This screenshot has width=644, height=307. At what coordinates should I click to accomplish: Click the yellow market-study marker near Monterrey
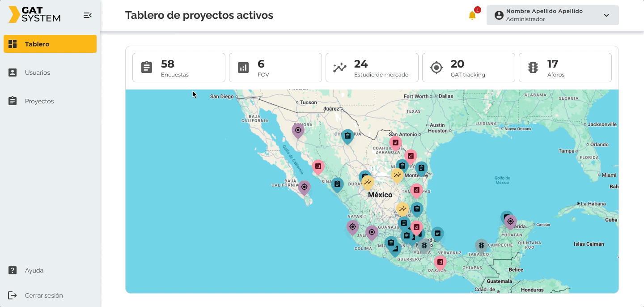397,175
